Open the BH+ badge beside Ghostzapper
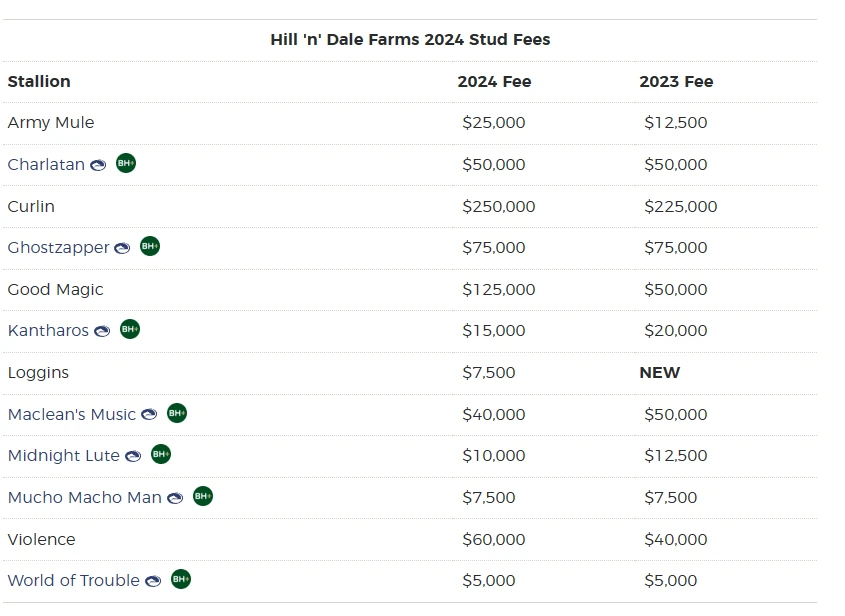The width and height of the screenshot is (845, 616). click(150, 246)
